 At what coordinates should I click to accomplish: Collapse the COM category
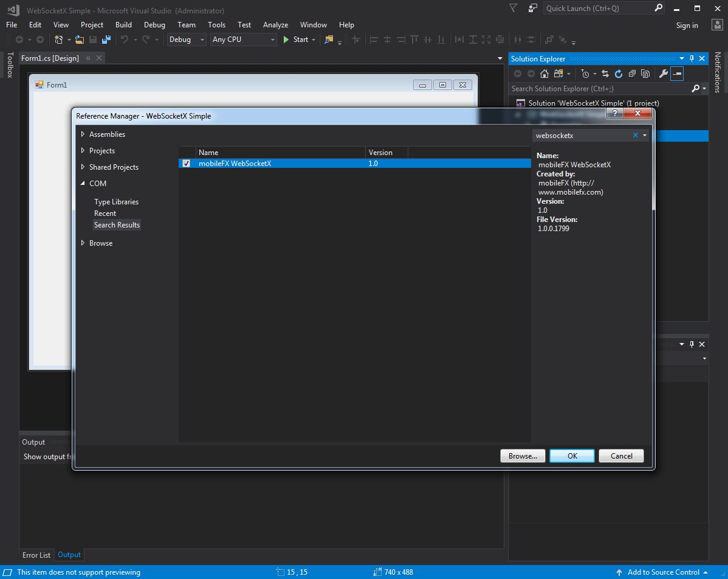click(83, 184)
